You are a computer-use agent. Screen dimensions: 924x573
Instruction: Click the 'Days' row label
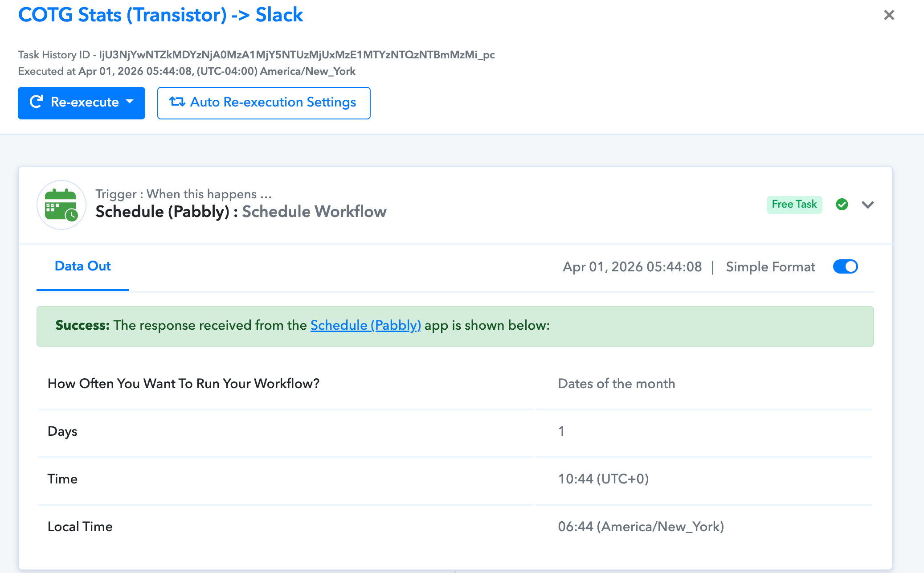62,431
